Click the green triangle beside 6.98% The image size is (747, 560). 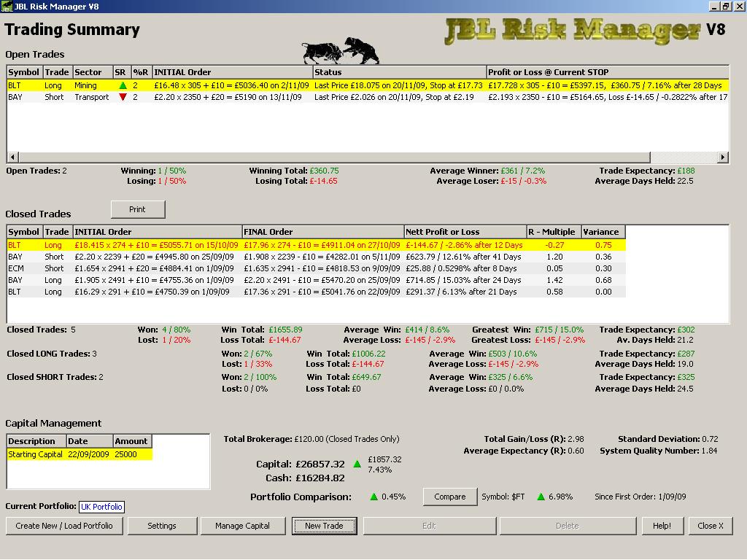tap(541, 497)
